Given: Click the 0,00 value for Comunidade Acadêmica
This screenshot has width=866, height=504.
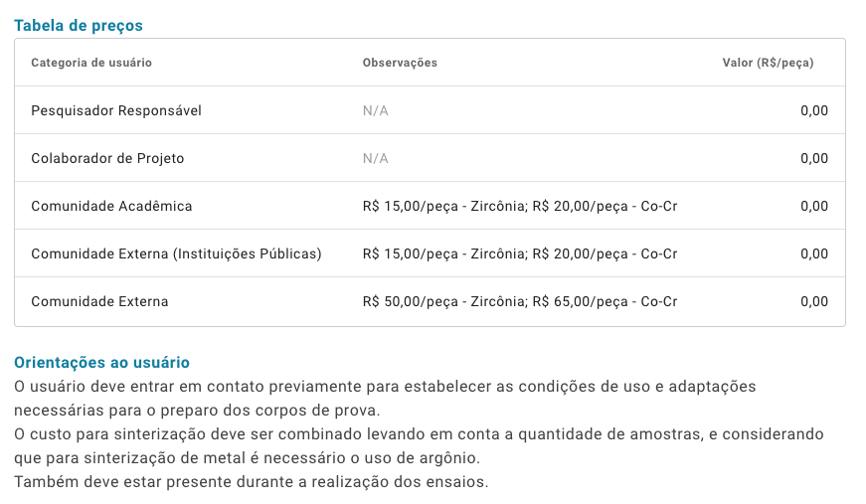Looking at the screenshot, I should coord(814,206).
